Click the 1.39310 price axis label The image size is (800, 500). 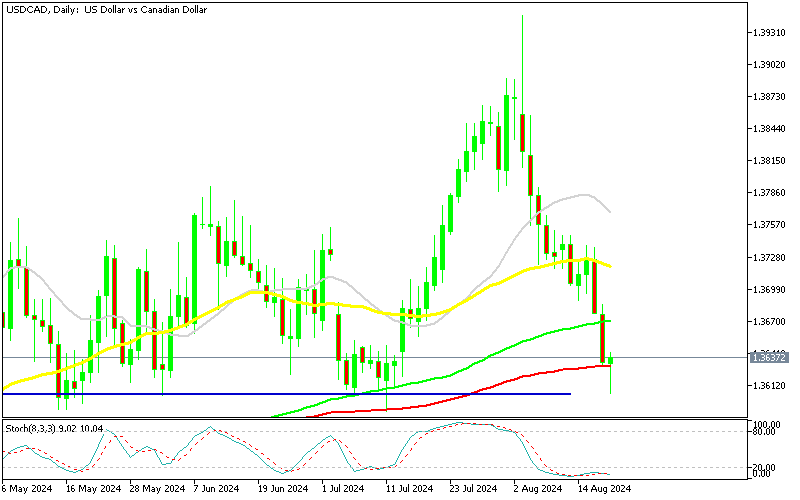(x=770, y=32)
